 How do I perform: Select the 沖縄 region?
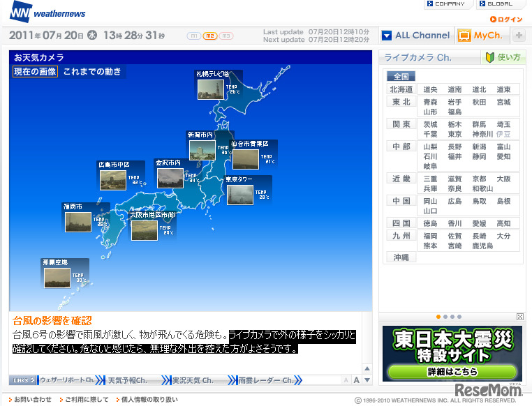401,257
